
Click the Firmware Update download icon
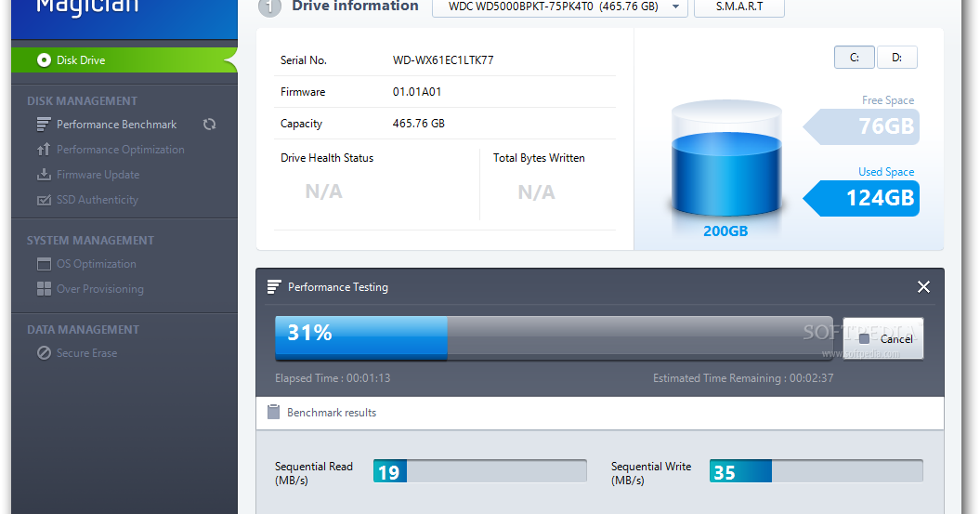click(x=44, y=175)
